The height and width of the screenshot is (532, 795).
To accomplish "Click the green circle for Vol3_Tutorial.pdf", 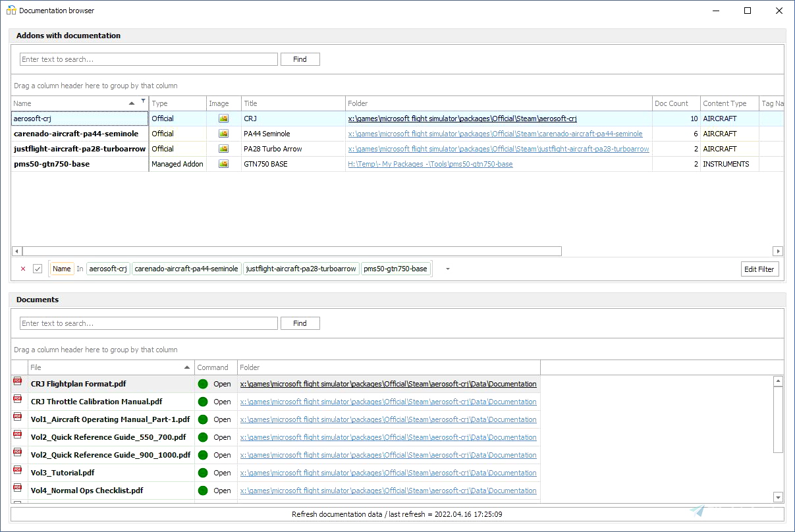I will (x=203, y=473).
